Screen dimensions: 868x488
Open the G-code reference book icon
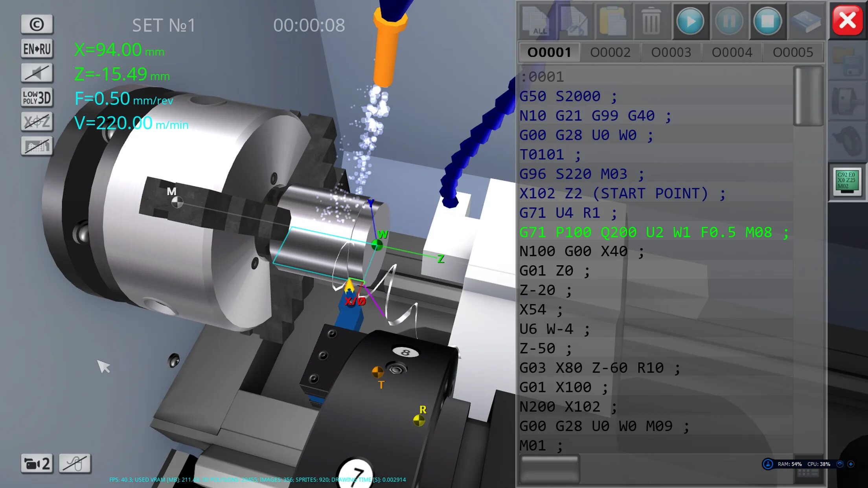point(805,21)
